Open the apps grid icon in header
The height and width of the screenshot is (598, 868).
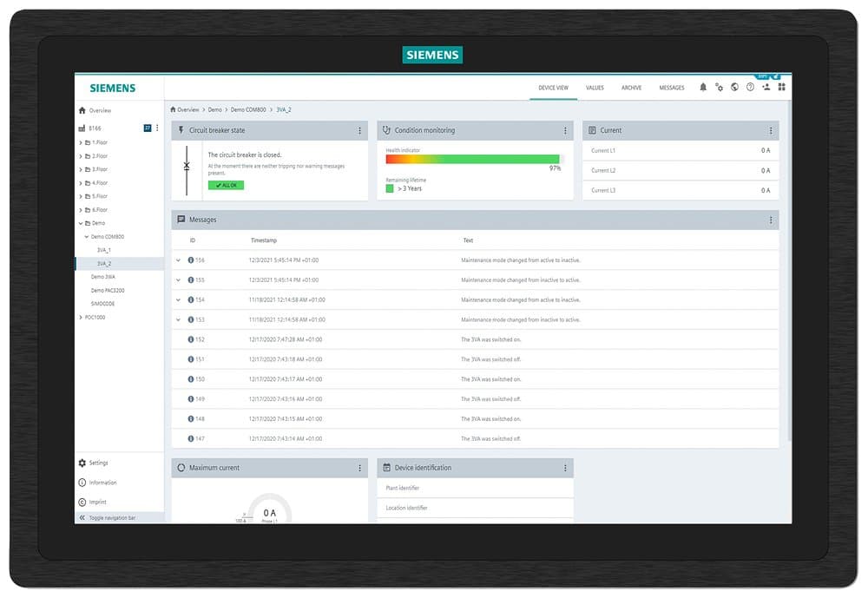pyautogui.click(x=781, y=88)
